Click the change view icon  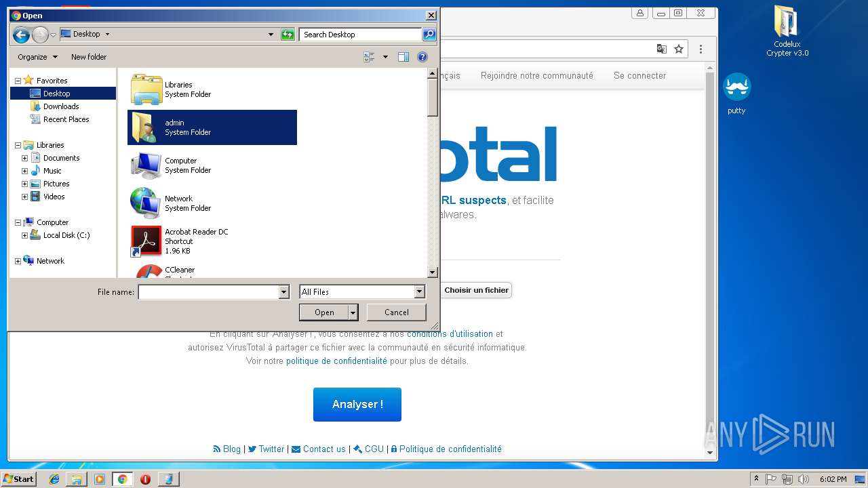click(x=370, y=57)
